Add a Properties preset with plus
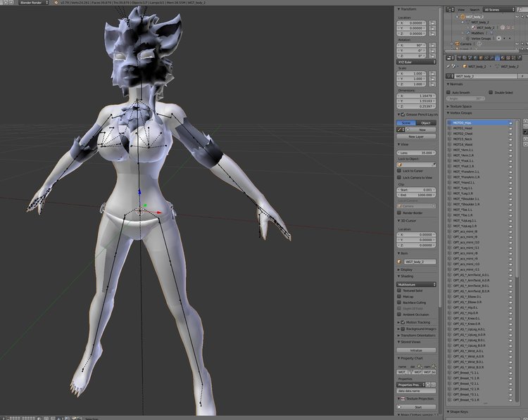This screenshot has width=528, height=420. point(428,385)
